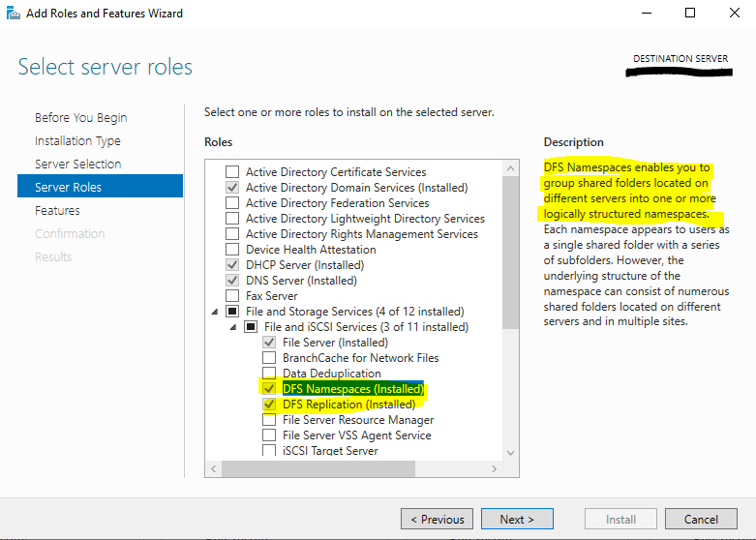This screenshot has width=756, height=540.
Task: Check the Device Health Attestation role
Action: point(232,250)
